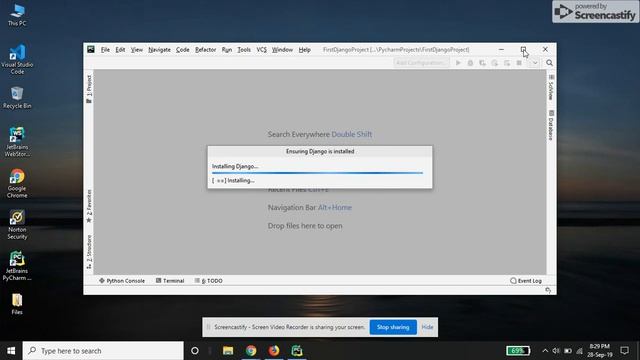Open the Database side tab
Viewport: 640px width, 360px height.
pos(551,125)
